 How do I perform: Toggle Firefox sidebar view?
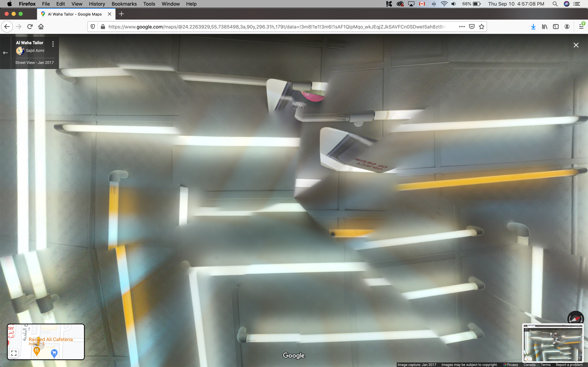[556, 27]
